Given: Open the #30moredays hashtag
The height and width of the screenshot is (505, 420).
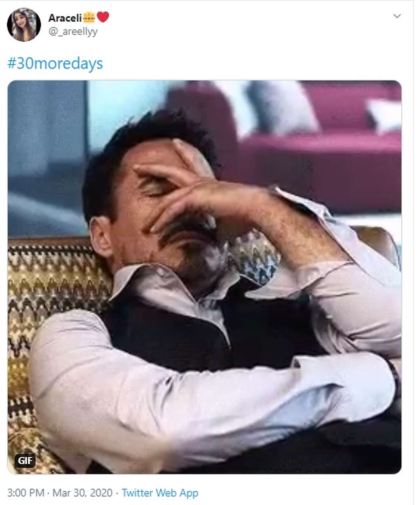Looking at the screenshot, I should [x=55, y=64].
